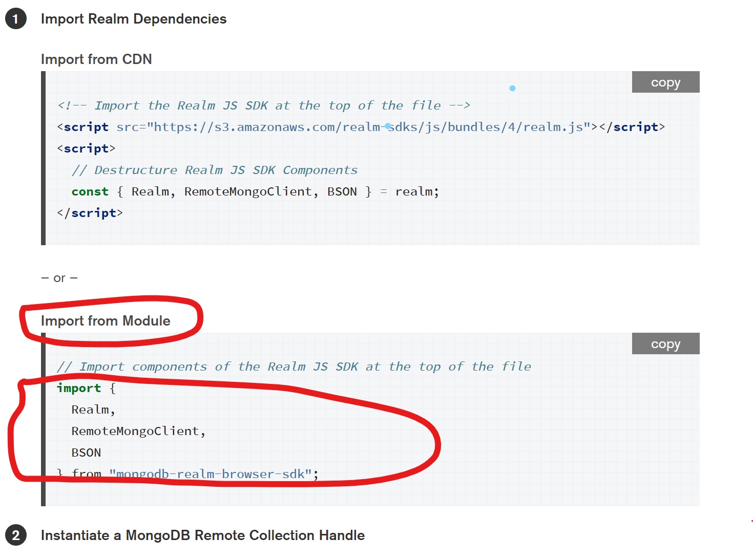Viewport: 753px width, 560px height.
Task: Click the step 1 numbered circle icon
Action: click(x=15, y=18)
